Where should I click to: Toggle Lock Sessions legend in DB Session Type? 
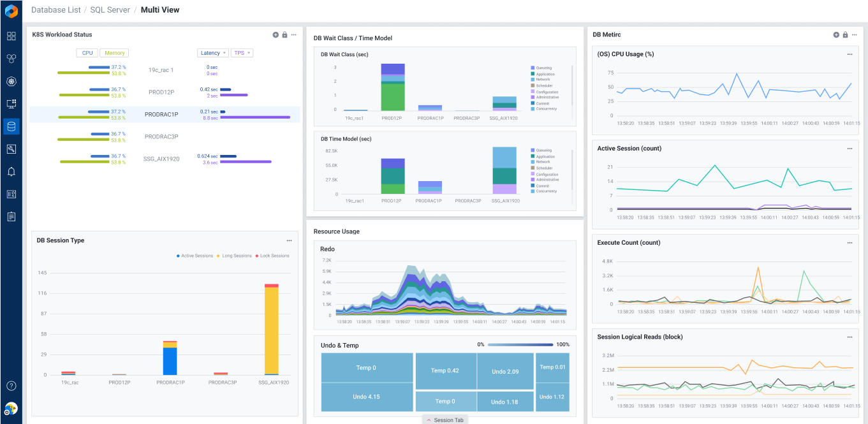(x=272, y=256)
